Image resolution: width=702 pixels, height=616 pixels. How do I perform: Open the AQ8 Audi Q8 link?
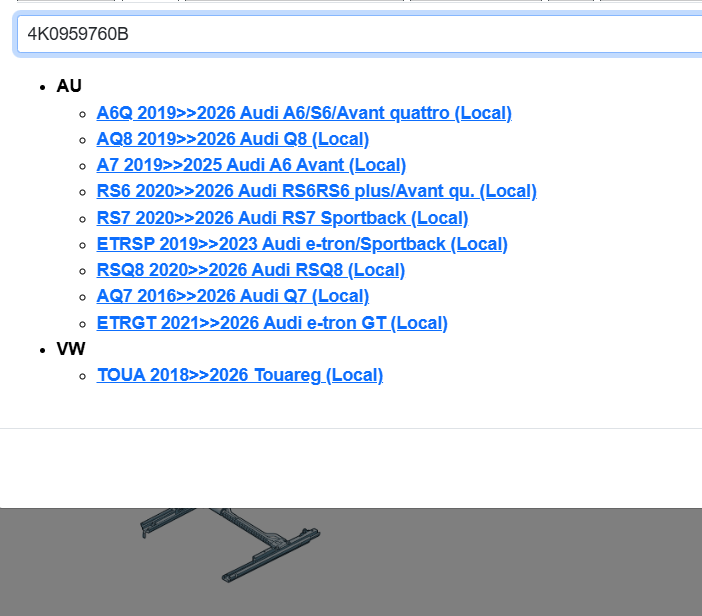click(232, 139)
